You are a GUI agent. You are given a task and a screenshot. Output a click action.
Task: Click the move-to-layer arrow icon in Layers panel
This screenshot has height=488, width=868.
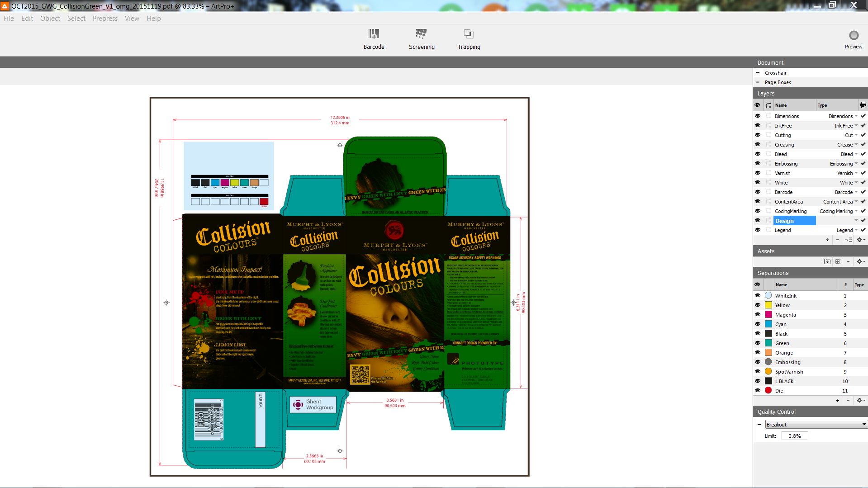(x=848, y=240)
